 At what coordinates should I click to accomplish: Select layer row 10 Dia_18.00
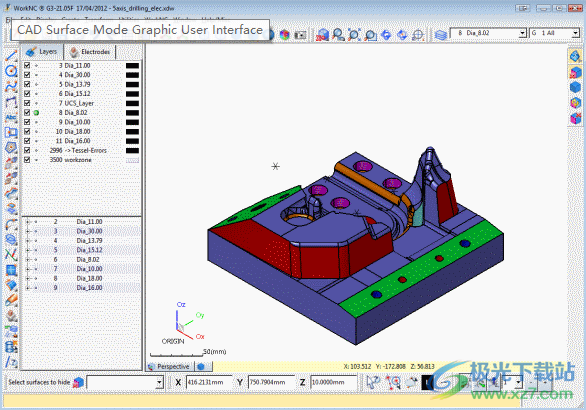click(x=81, y=132)
